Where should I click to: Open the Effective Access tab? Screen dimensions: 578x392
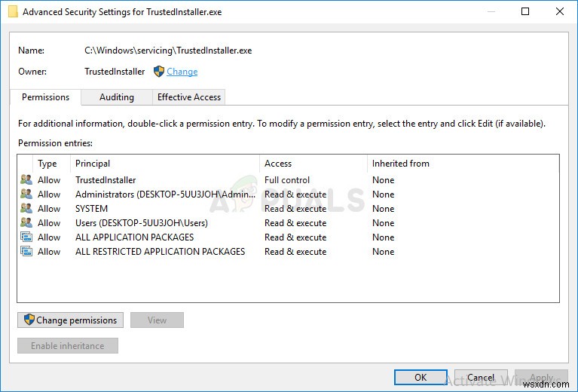(188, 97)
